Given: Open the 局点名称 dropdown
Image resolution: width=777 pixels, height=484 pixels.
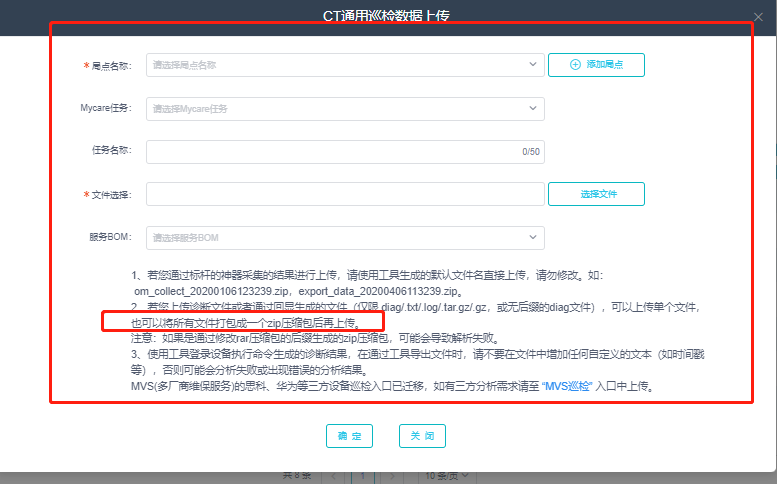Looking at the screenshot, I should (345, 65).
